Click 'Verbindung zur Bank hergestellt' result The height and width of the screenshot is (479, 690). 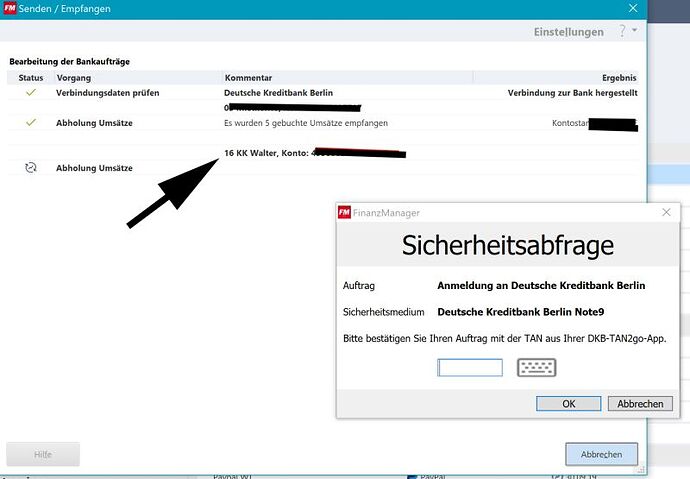[x=573, y=93]
